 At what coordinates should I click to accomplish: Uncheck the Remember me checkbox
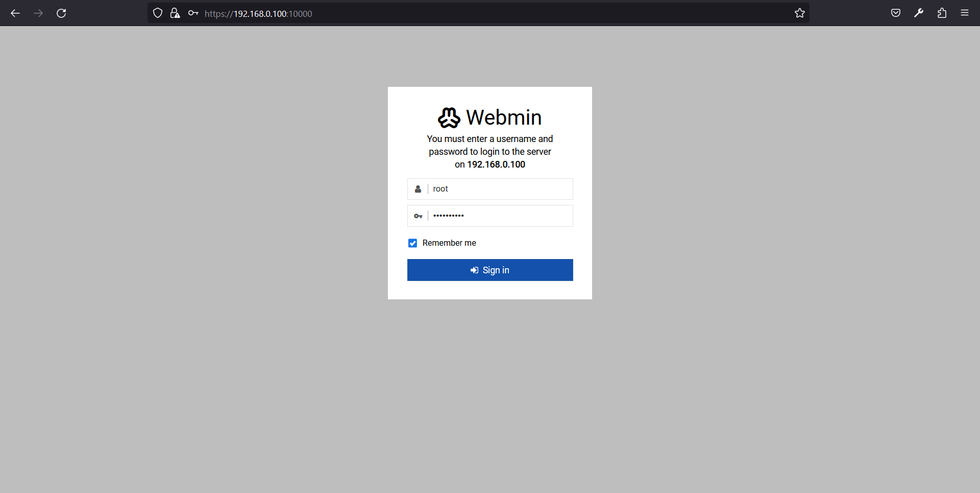pyautogui.click(x=412, y=243)
